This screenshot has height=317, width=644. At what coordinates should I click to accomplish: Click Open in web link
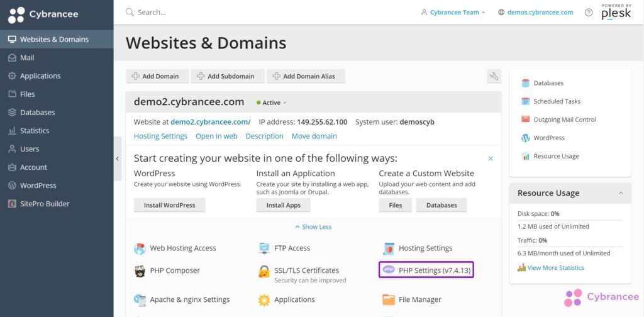(x=216, y=136)
